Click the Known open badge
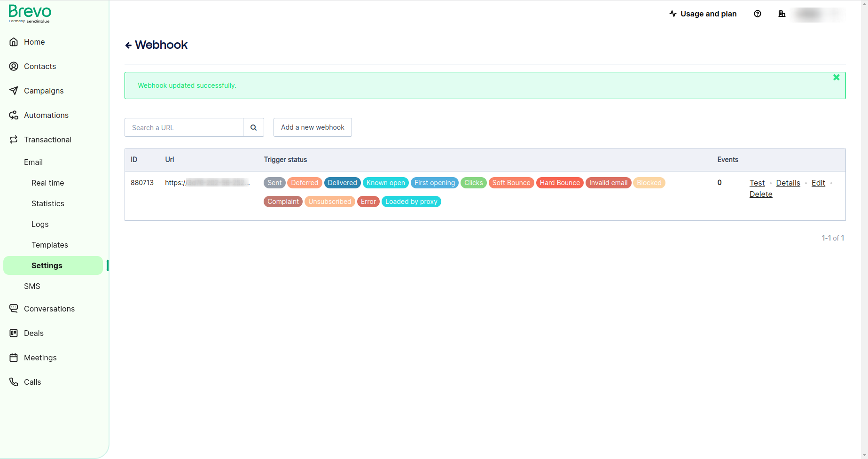Image resolution: width=868 pixels, height=459 pixels. 386,183
